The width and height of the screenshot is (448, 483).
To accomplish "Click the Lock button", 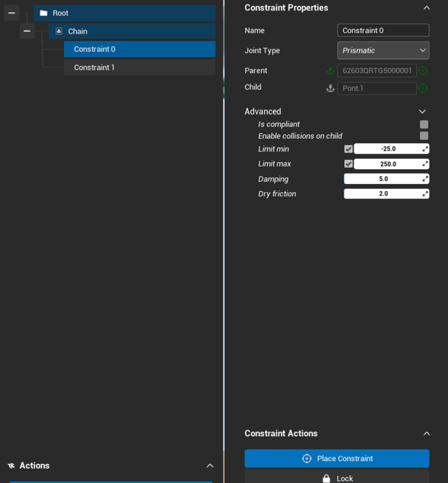I will pyautogui.click(x=336, y=478).
